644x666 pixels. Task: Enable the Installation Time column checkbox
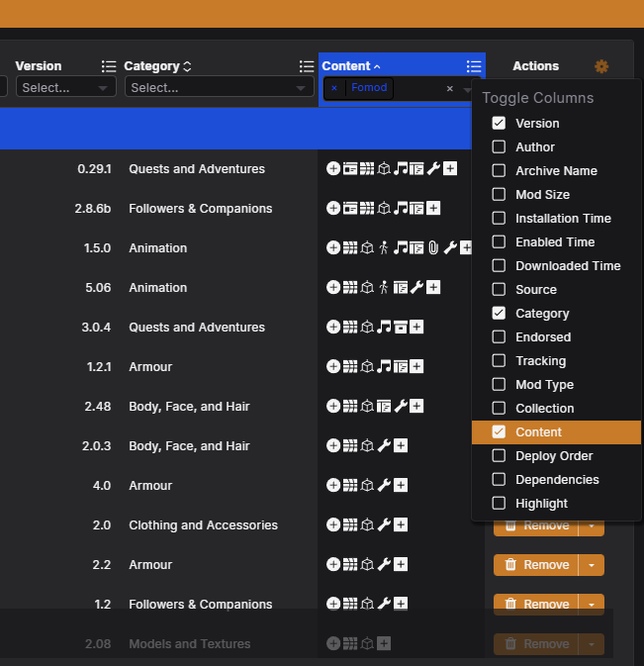tap(499, 219)
